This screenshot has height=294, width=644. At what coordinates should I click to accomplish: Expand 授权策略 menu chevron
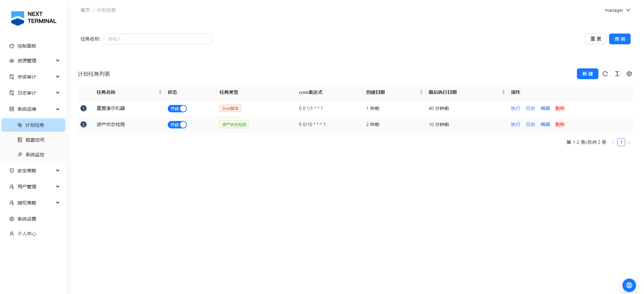coord(58,203)
